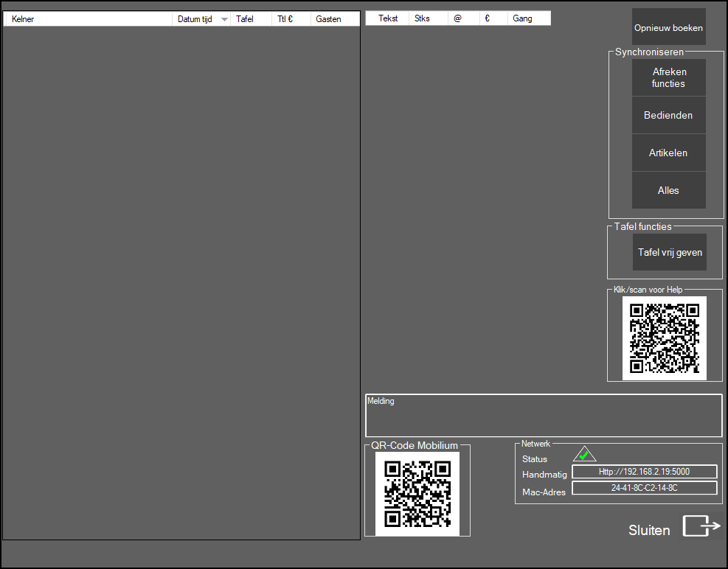Click the Mac-Adres input field
The image size is (728, 569).
tap(645, 488)
